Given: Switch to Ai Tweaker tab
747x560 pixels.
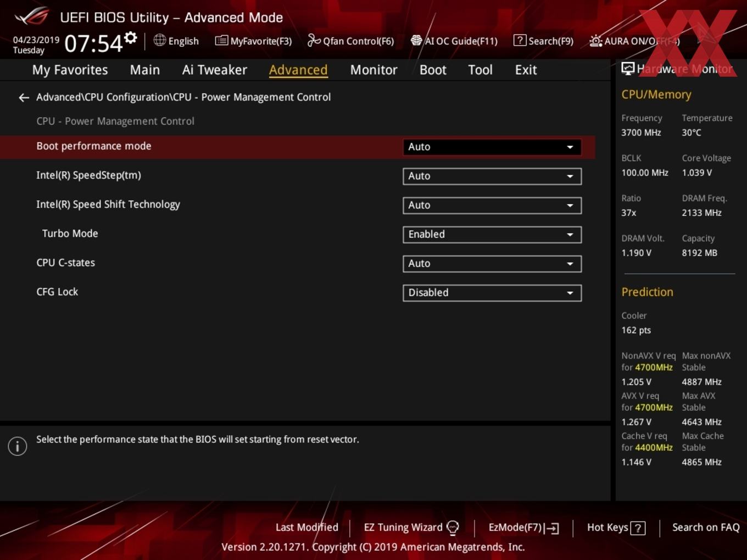Looking at the screenshot, I should point(215,70).
